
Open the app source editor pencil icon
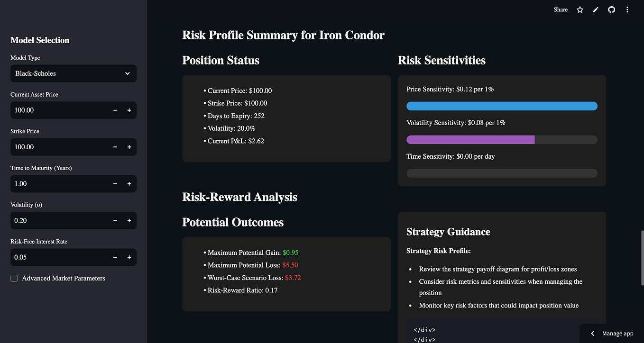pos(596,9)
